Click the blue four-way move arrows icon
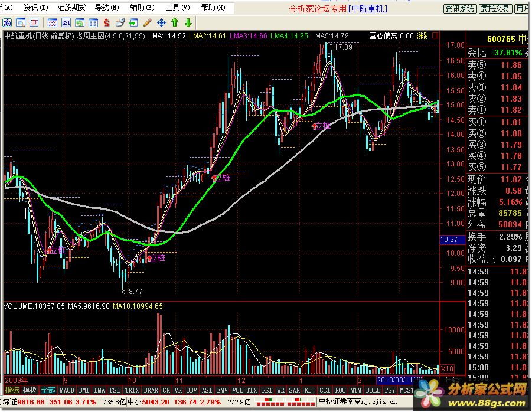Image resolution: width=532 pixels, height=412 pixels. coord(162,22)
